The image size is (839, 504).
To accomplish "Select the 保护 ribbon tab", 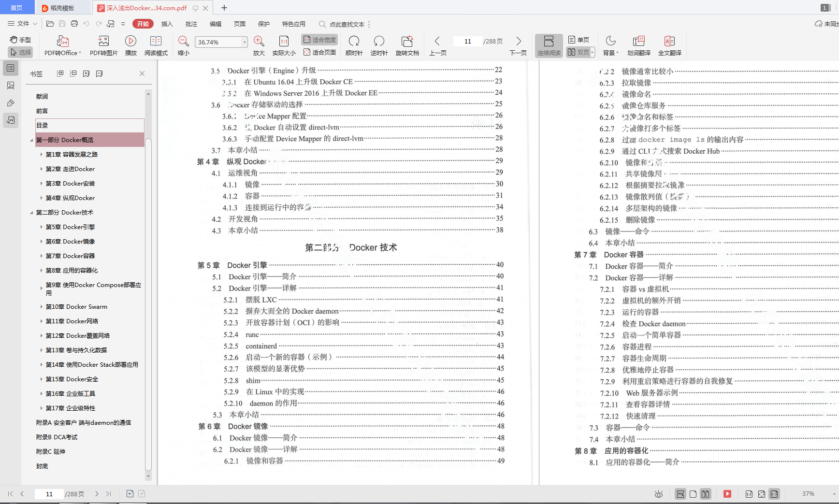I will (x=264, y=24).
